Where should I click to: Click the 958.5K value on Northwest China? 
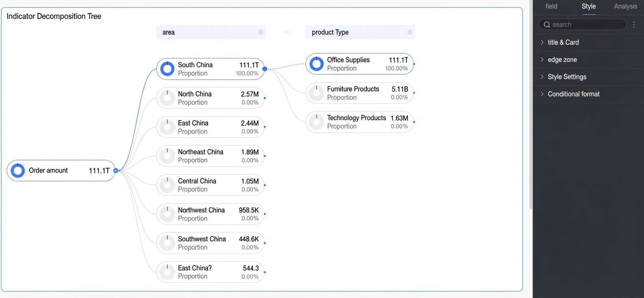(x=249, y=210)
